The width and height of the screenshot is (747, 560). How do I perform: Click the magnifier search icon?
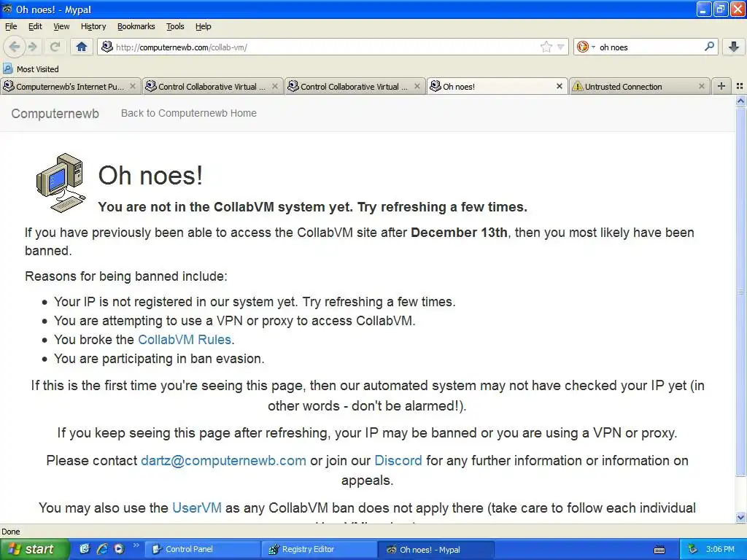709,47
